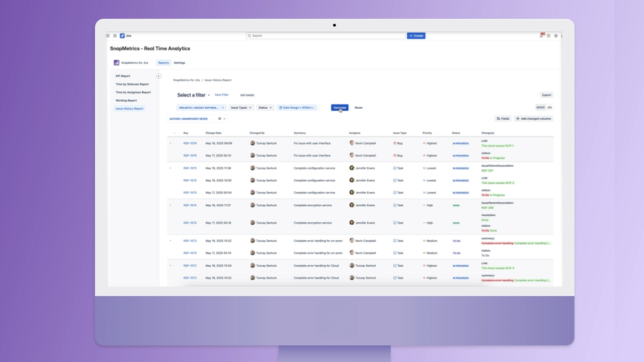Viewport: 644px width, 362px height.
Task: Select Issue History Report in sidebar
Action: pyautogui.click(x=130, y=109)
